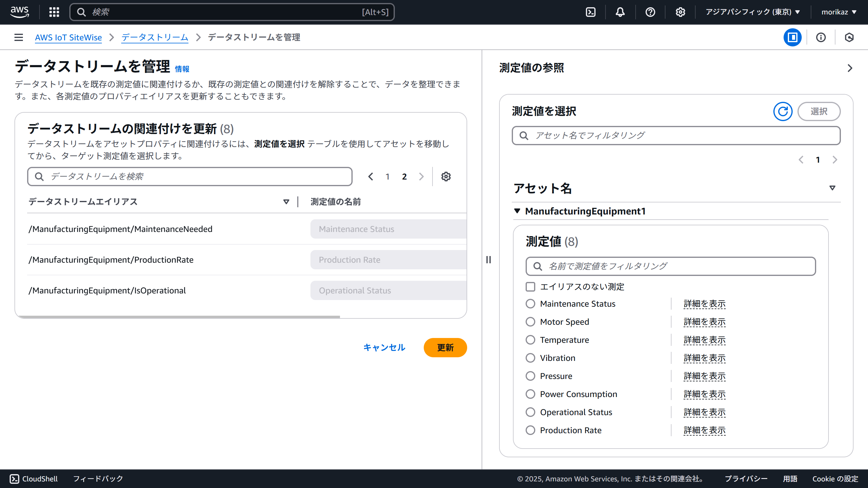Open the services grid menu
The image size is (868, 488).
tap(54, 12)
